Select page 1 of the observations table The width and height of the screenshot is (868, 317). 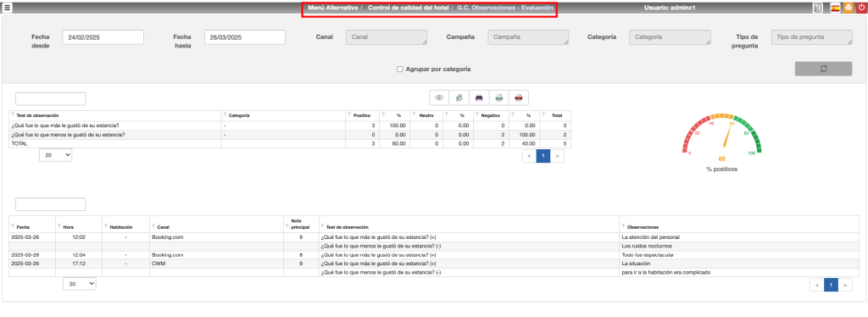pyautogui.click(x=831, y=285)
